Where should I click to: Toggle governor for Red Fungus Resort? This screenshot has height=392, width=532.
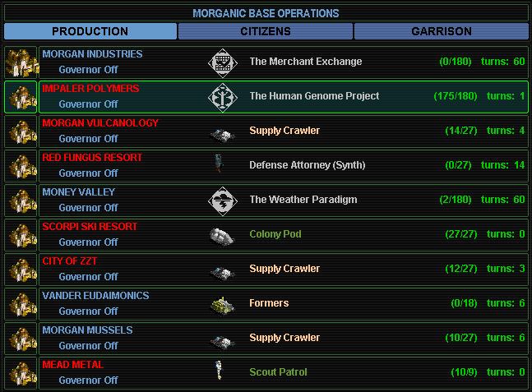(88, 173)
